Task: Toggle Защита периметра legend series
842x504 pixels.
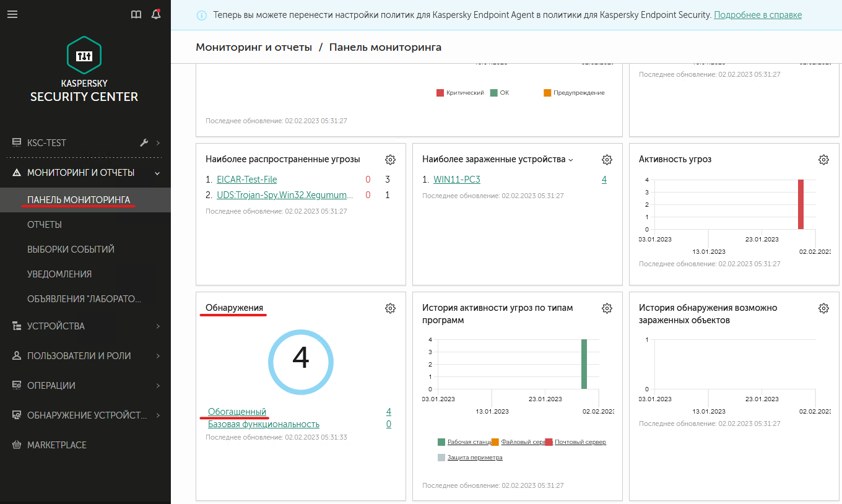Action: pos(470,458)
